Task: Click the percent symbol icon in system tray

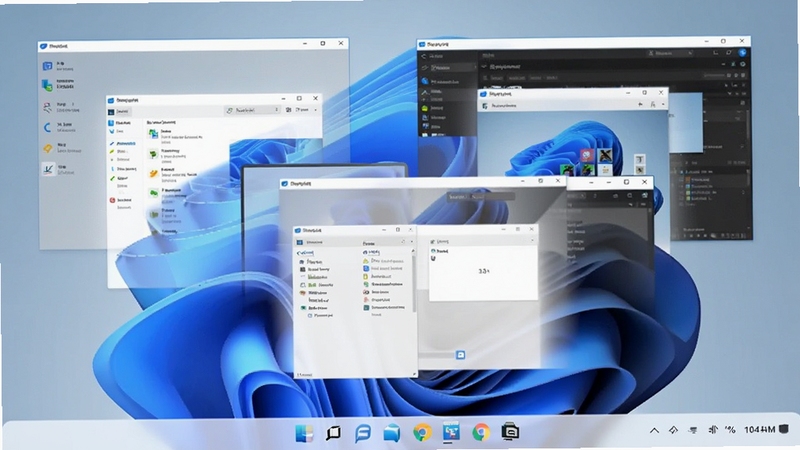Action: (x=730, y=430)
